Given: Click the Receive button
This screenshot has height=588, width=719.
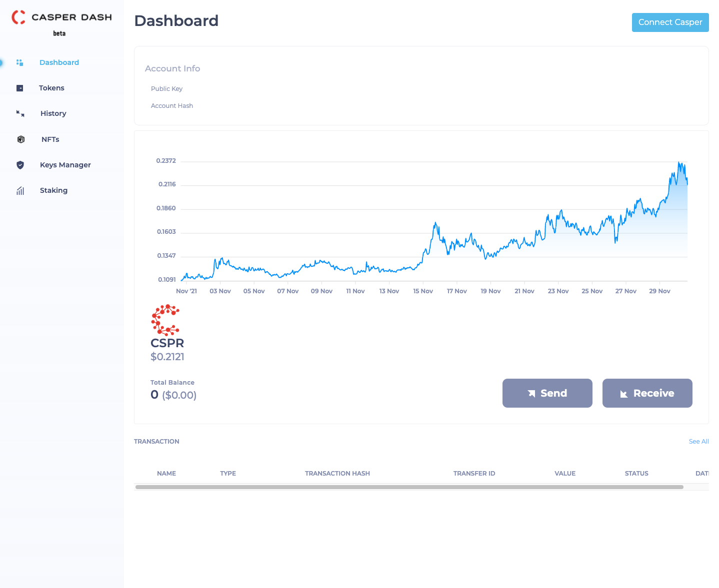Looking at the screenshot, I should click(647, 393).
